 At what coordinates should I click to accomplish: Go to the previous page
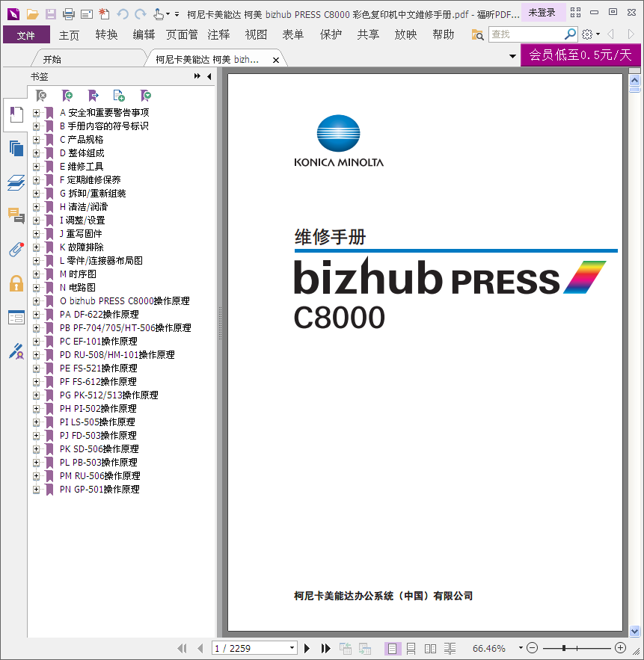[x=200, y=648]
